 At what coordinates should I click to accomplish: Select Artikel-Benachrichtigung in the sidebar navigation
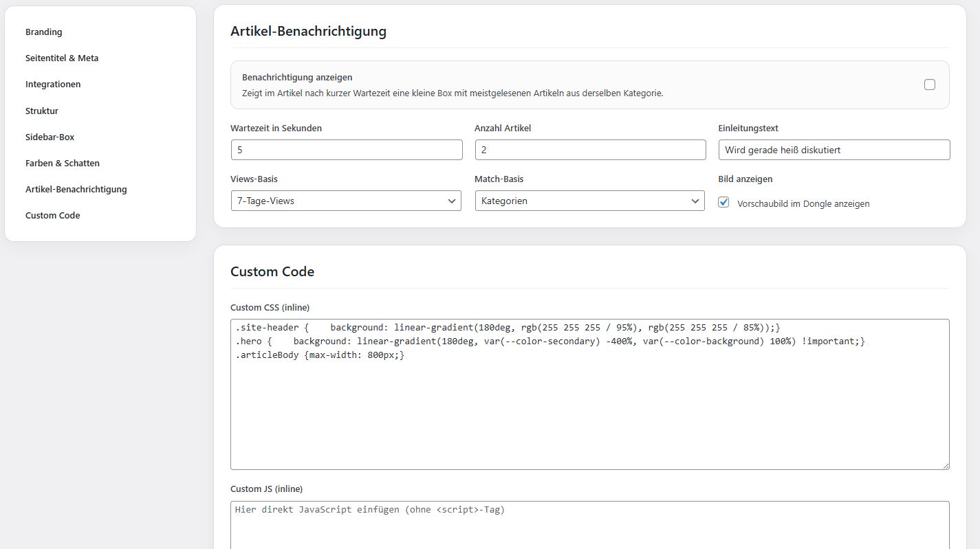tap(76, 189)
